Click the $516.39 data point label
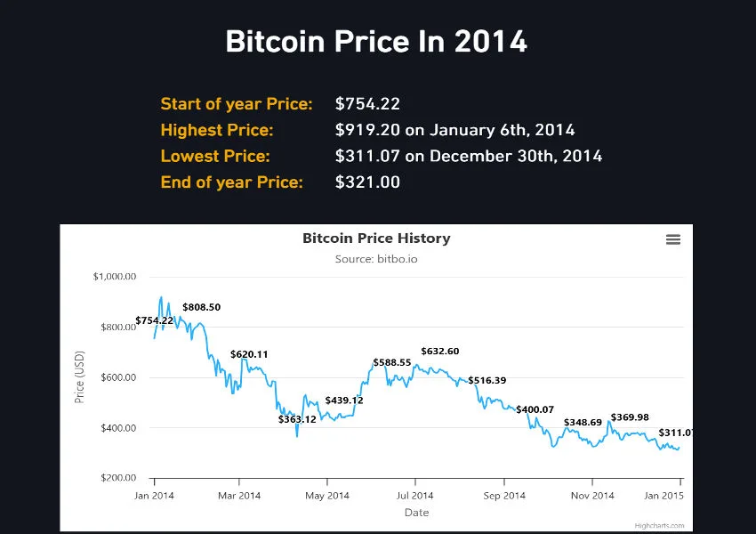The width and height of the screenshot is (756, 534). [487, 381]
